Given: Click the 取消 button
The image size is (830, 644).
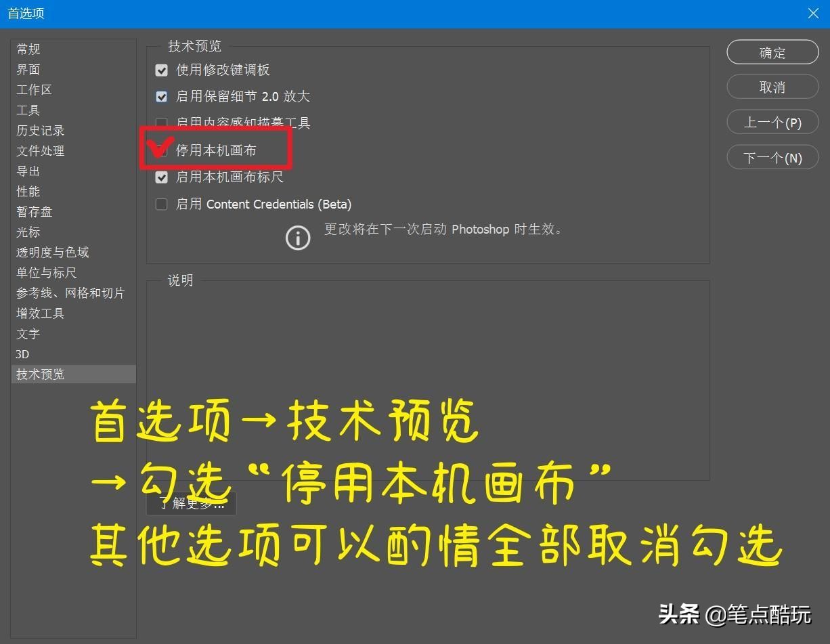Looking at the screenshot, I should [772, 87].
